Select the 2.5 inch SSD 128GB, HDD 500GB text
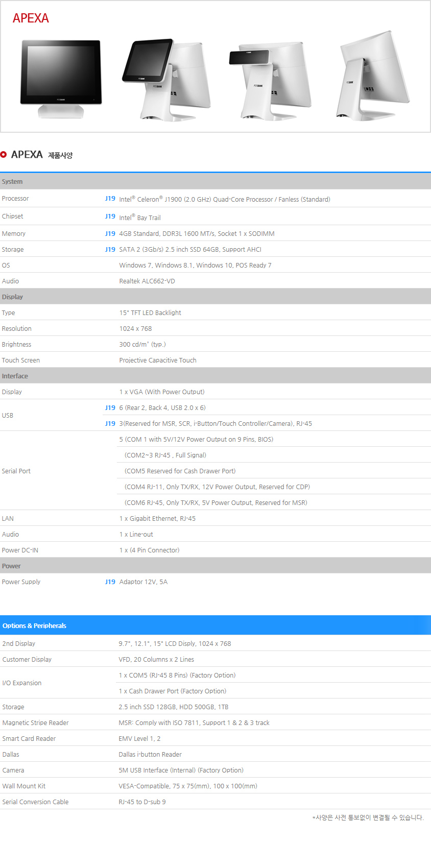Image resolution: width=431 pixels, height=868 pixels. click(174, 707)
